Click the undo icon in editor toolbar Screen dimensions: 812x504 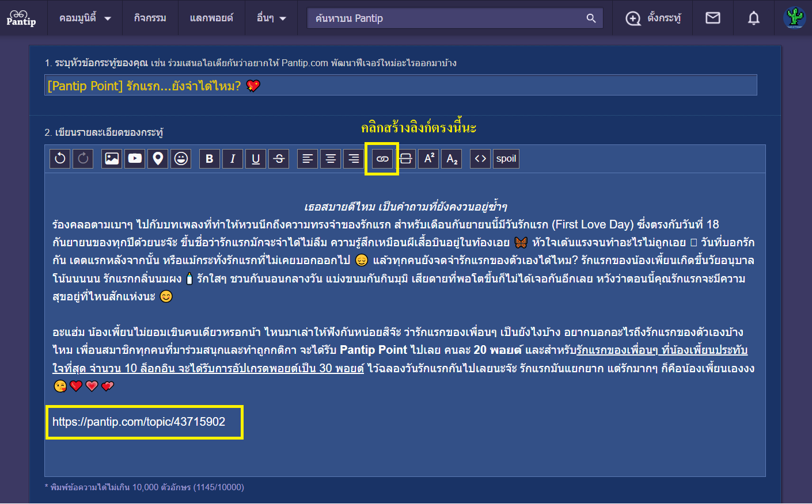[60, 159]
